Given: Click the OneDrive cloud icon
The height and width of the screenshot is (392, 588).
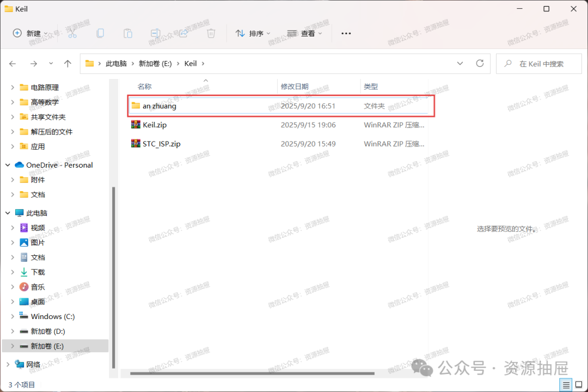Looking at the screenshot, I should (19, 165).
